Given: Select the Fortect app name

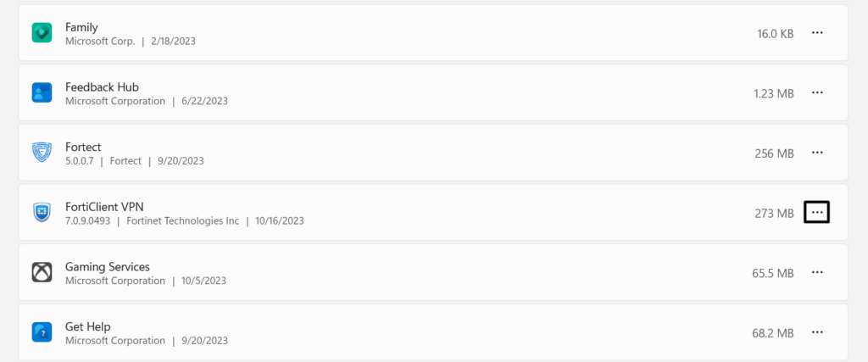Looking at the screenshot, I should 83,147.
